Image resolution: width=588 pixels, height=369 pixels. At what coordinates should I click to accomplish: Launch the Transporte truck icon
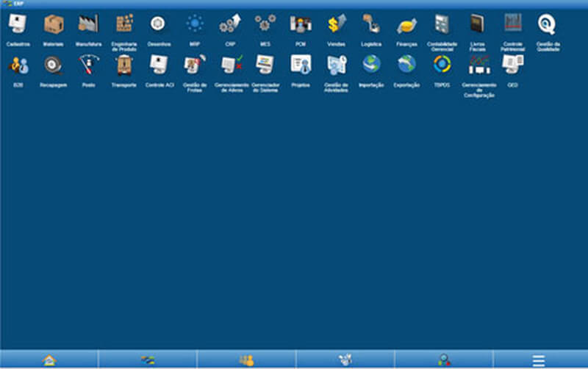pyautogui.click(x=124, y=65)
